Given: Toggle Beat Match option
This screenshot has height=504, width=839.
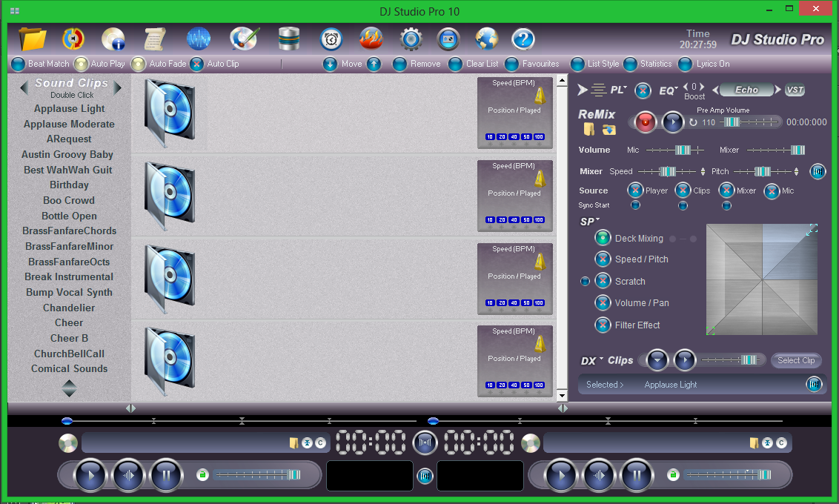Looking at the screenshot, I should [x=19, y=64].
